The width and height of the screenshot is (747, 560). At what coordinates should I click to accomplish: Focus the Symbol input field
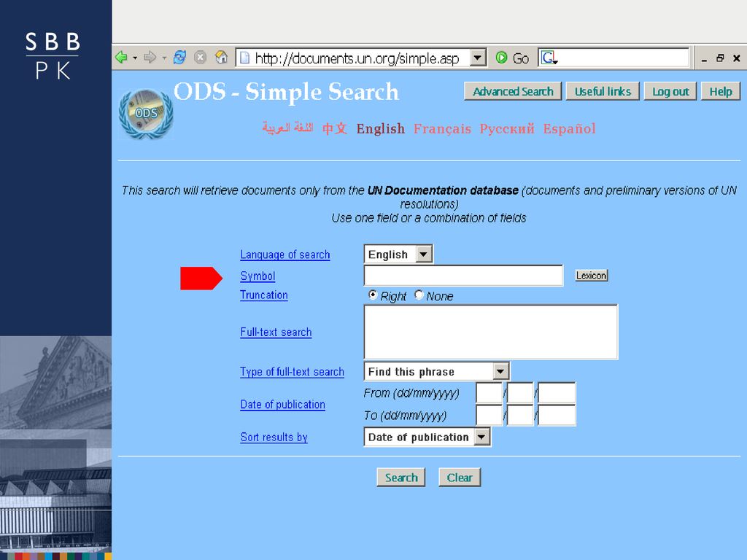pos(463,275)
